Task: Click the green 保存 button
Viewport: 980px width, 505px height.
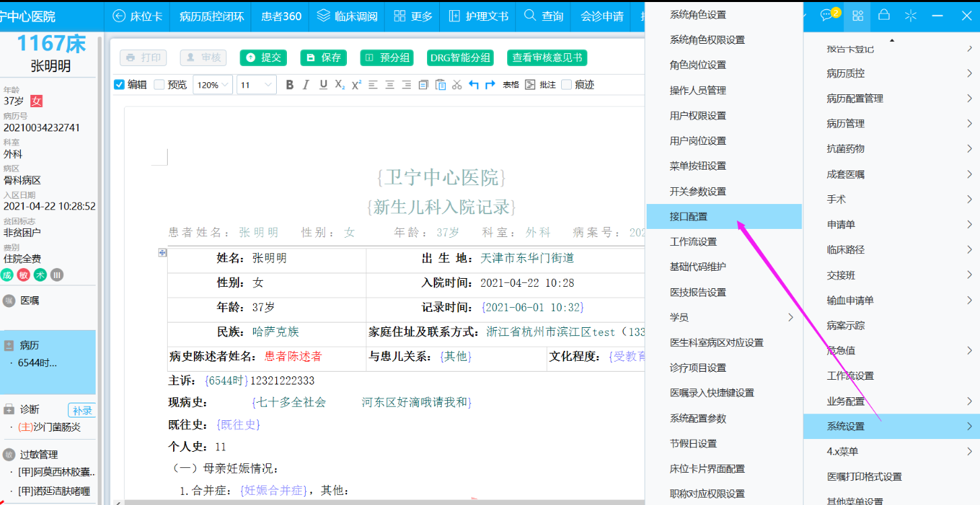Action: tap(323, 58)
